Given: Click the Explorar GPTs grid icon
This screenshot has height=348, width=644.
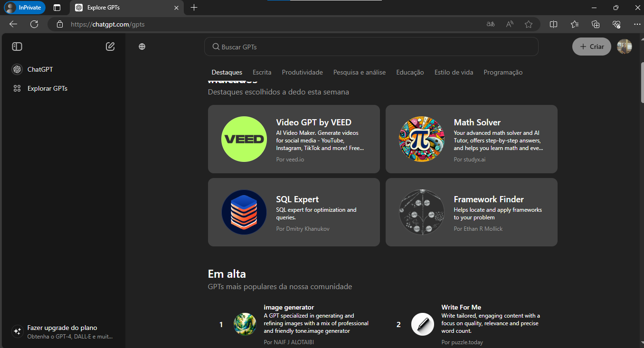Looking at the screenshot, I should point(17,88).
